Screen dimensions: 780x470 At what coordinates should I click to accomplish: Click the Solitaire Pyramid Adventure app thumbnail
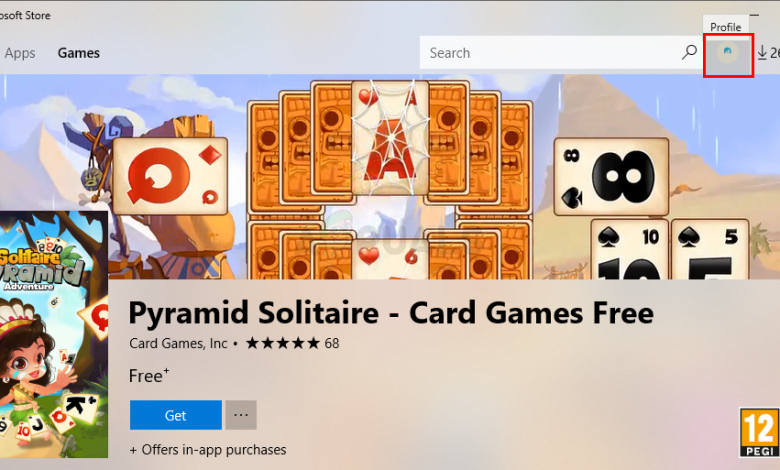54,334
